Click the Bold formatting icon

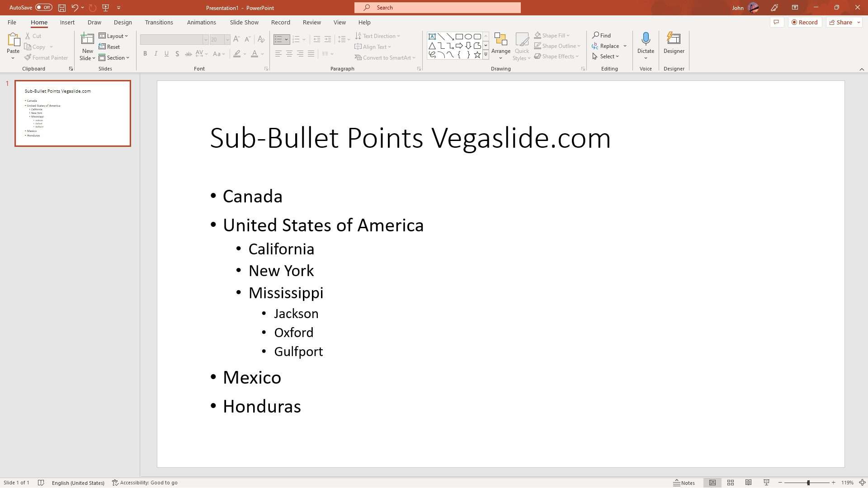tap(145, 54)
